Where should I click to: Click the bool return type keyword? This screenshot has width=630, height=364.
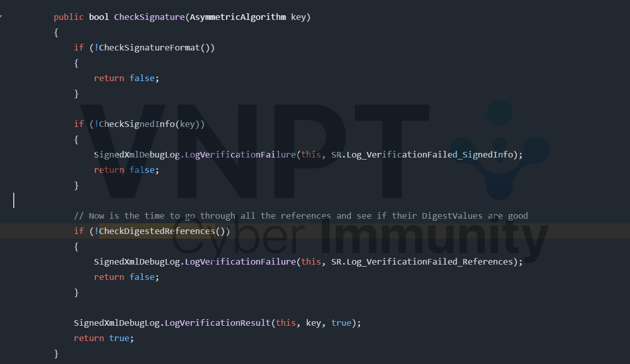click(x=99, y=17)
